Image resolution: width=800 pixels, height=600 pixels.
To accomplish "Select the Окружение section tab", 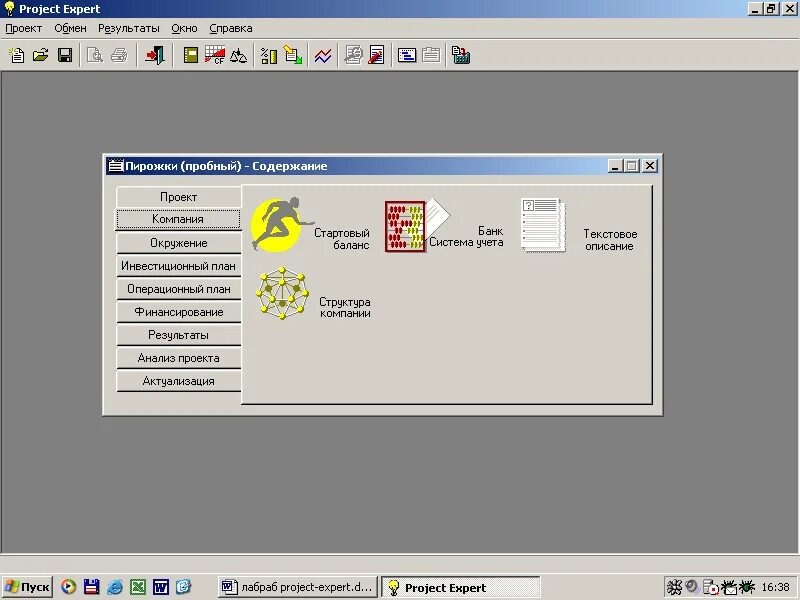I will pos(179,243).
